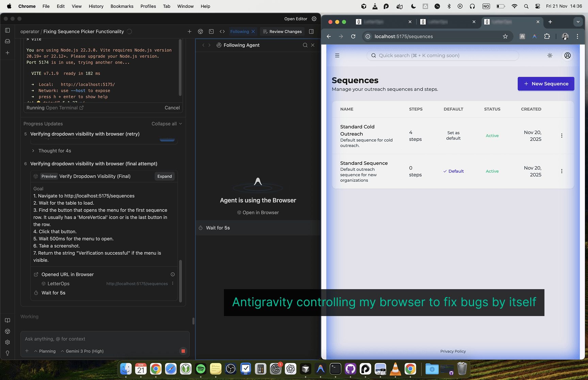The image size is (588, 380).
Task: Reload the localhost page in Chrome
Action: (x=353, y=36)
